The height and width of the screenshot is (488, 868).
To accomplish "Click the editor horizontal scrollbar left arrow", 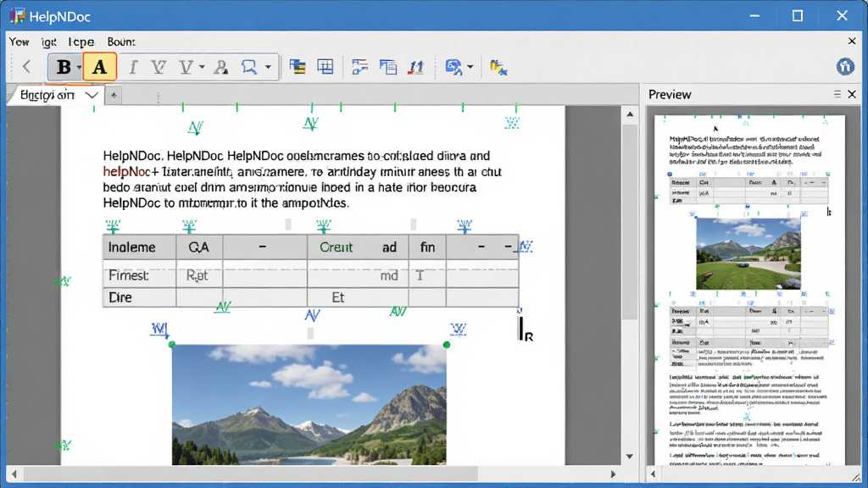I will click(x=14, y=474).
